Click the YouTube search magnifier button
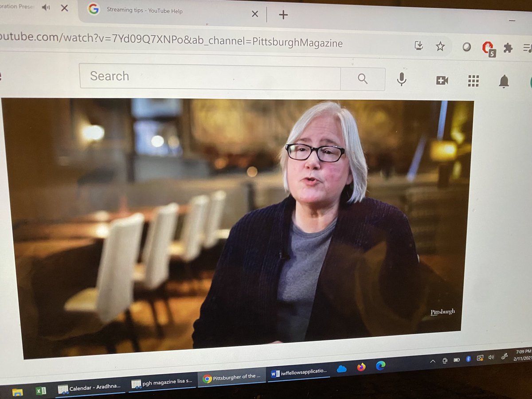This screenshot has width=532, height=399. (x=363, y=79)
